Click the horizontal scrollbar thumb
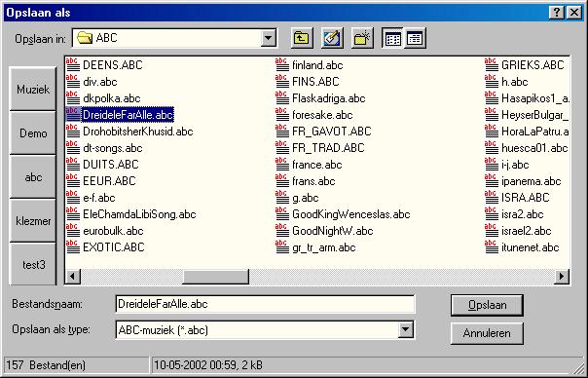The image size is (588, 378). click(x=215, y=277)
